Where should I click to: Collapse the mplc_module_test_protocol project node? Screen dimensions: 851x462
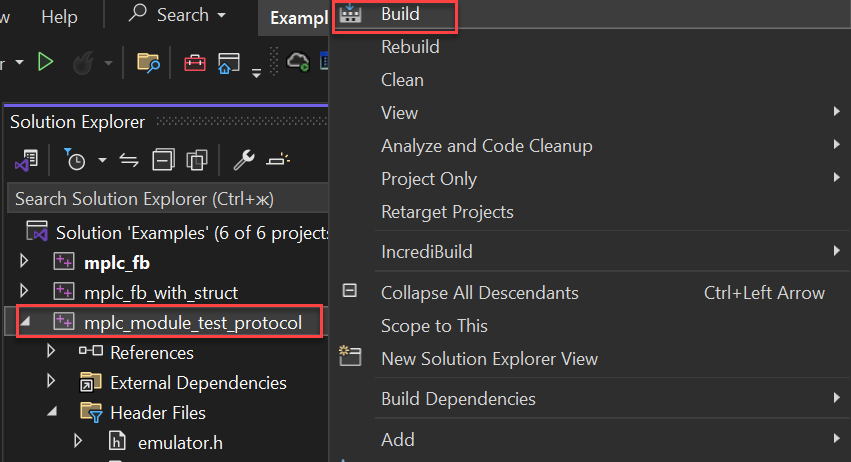(x=25, y=321)
